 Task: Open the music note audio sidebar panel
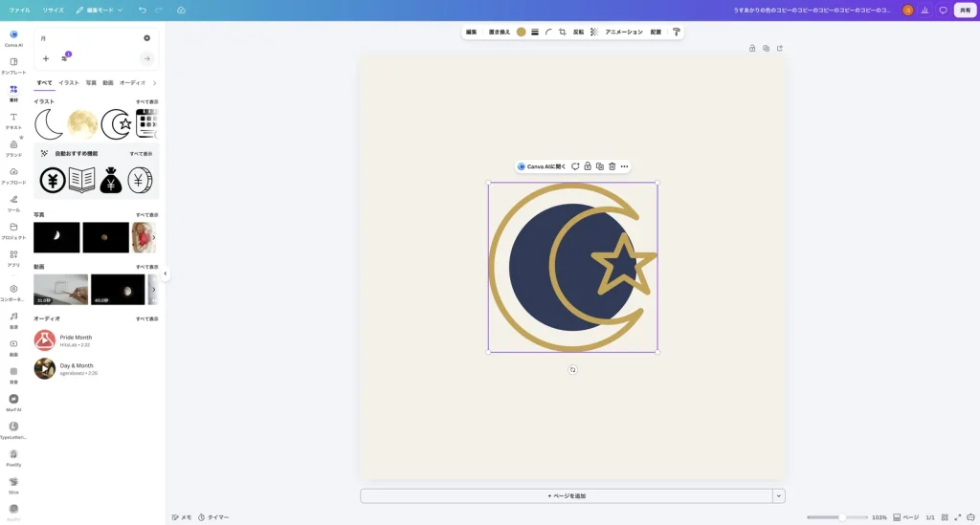13,319
